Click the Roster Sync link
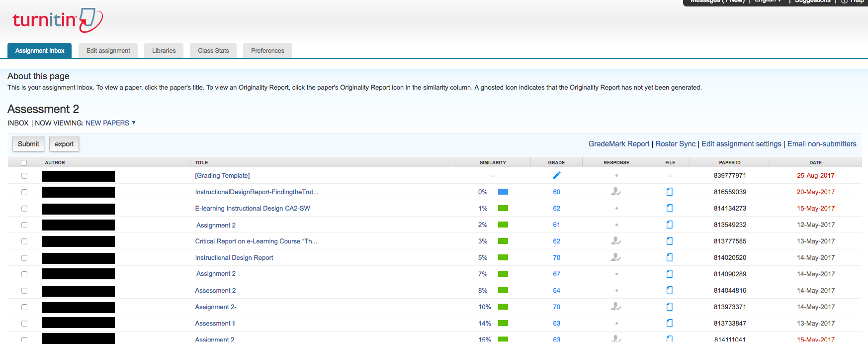The image size is (868, 346). [676, 144]
